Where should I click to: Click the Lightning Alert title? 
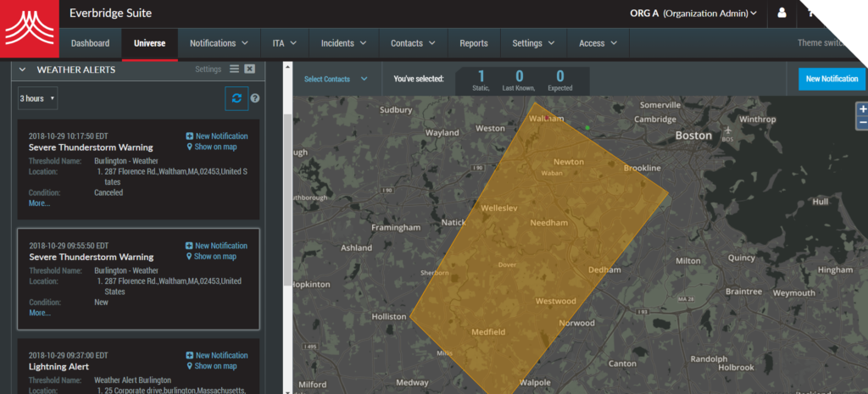[x=58, y=366]
